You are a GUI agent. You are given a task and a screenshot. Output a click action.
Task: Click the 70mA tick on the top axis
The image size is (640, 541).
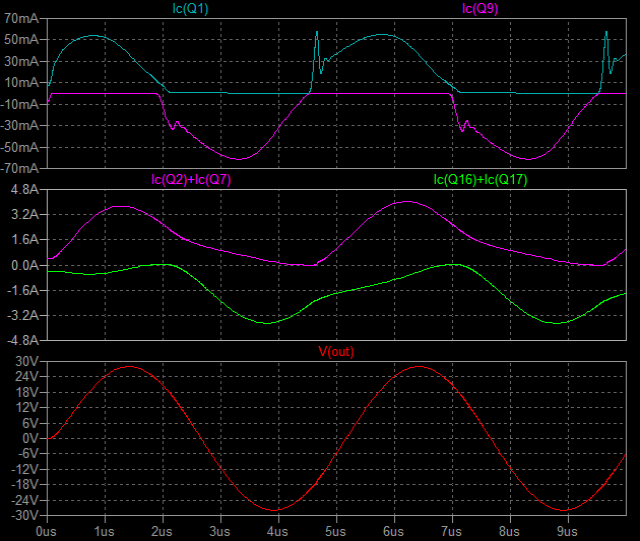click(x=21, y=19)
